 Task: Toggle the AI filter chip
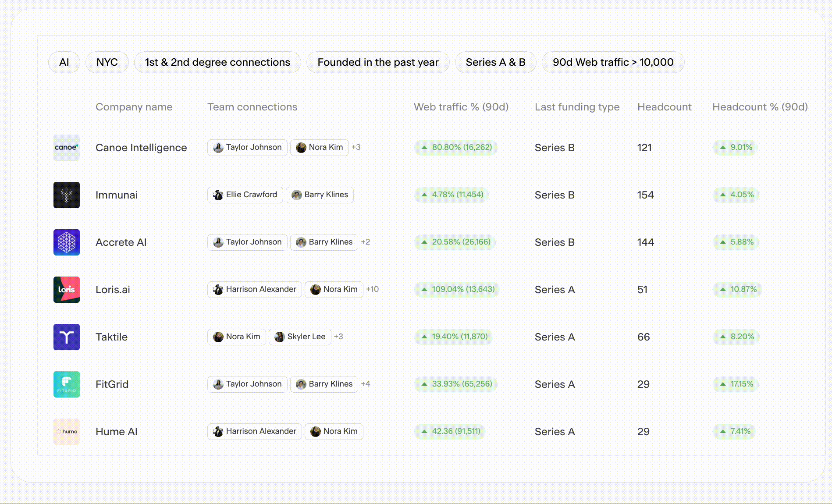click(x=64, y=62)
